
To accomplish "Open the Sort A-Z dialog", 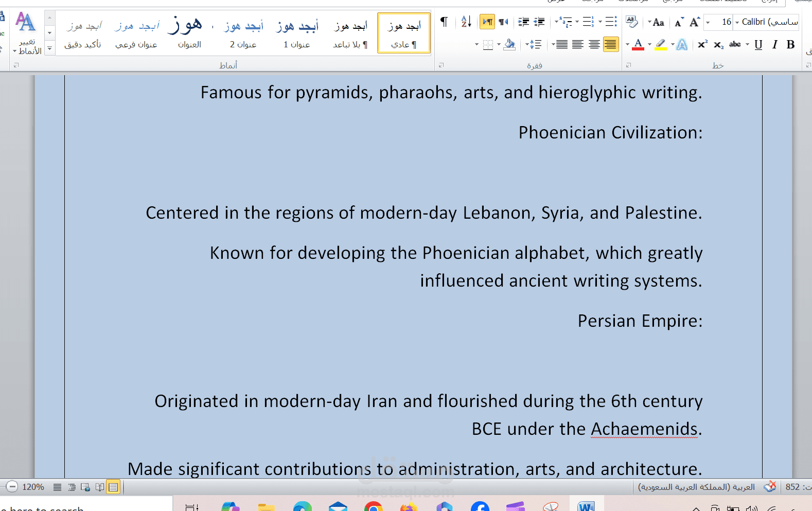I will [466, 22].
